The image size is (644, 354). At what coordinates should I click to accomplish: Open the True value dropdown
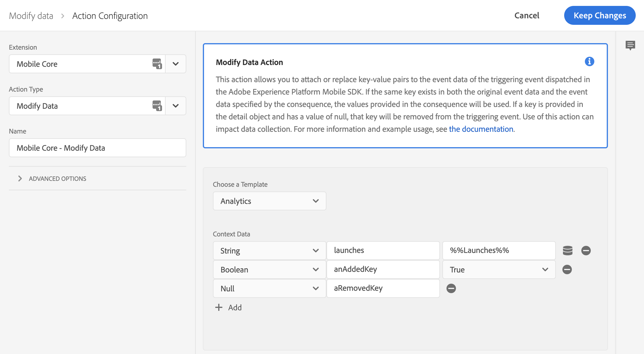499,269
